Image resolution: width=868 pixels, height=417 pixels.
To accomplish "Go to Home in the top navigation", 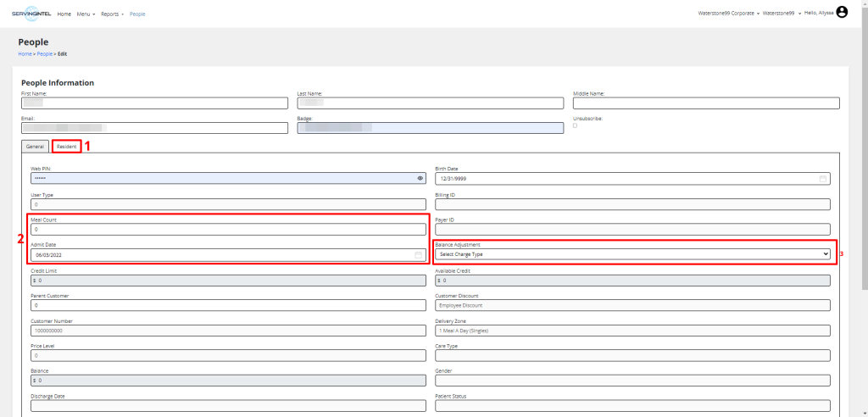I will (64, 14).
